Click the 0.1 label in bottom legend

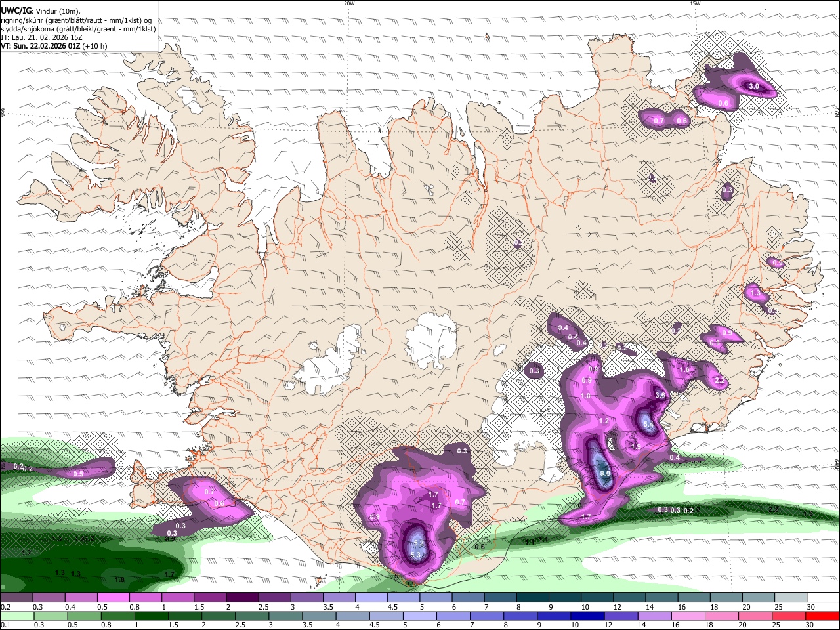[5, 625]
